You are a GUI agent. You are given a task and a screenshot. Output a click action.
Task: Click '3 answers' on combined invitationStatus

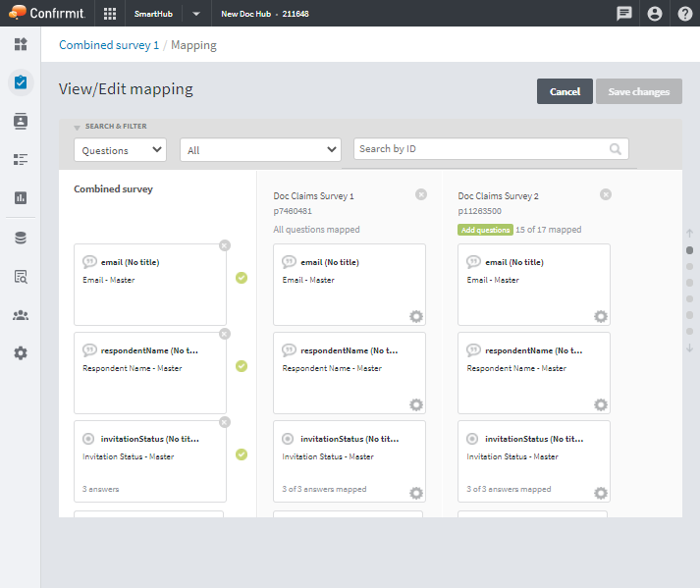pos(101,489)
